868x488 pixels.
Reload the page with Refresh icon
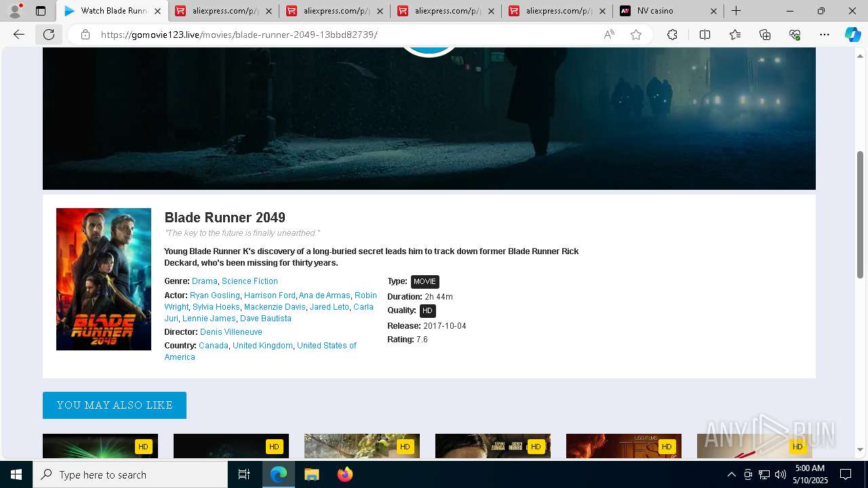(x=49, y=35)
